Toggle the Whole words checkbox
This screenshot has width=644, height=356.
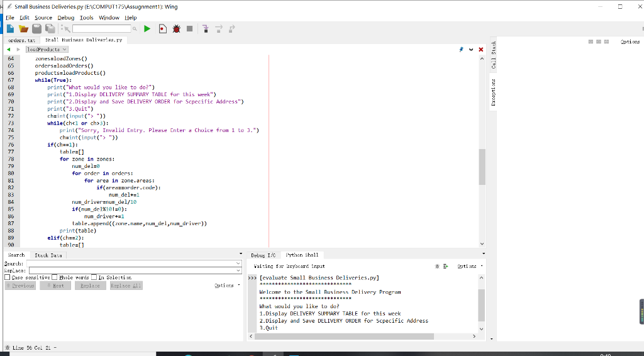coord(54,277)
